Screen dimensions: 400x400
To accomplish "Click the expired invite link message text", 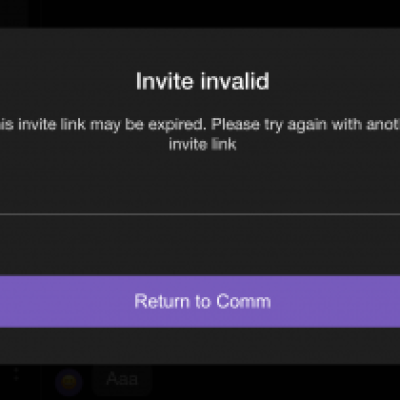I will coord(200,134).
